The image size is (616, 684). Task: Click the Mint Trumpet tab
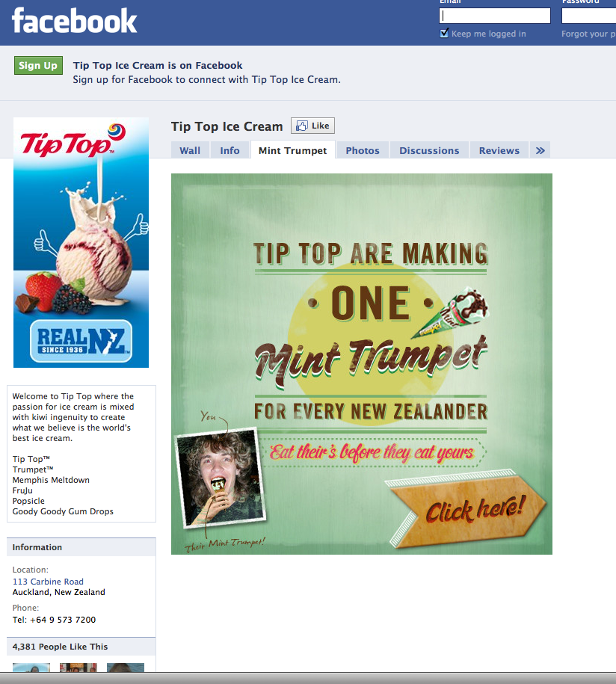coord(293,150)
